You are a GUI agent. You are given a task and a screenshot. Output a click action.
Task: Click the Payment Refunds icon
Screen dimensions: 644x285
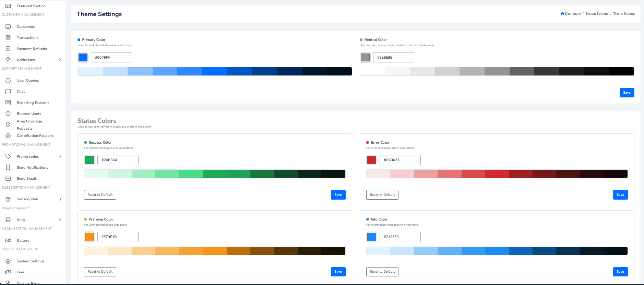8,49
